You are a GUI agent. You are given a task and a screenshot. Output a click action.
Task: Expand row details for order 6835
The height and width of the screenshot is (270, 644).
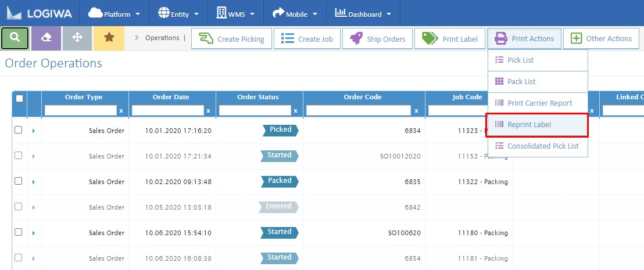coord(34,182)
